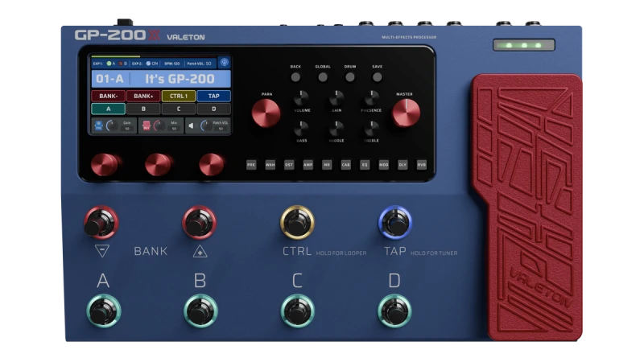Screen dimensions: 644x362
Task: Click the green LED indicator strip
Action: point(524,45)
